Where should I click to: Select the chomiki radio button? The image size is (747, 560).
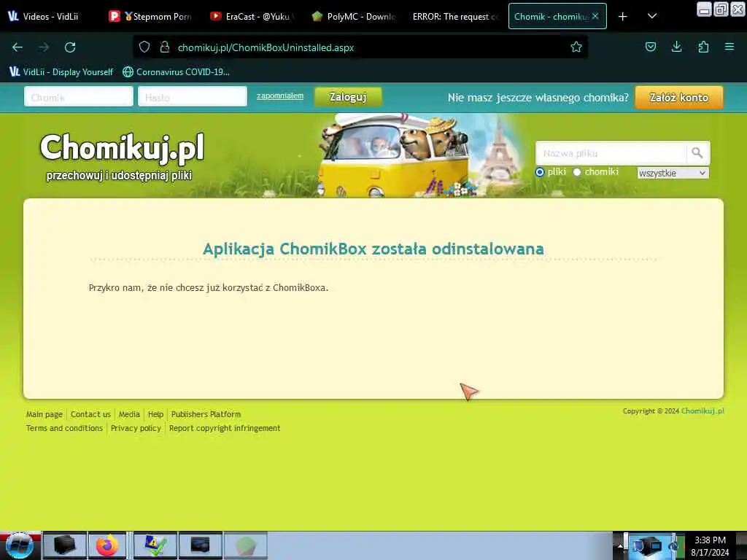[577, 172]
